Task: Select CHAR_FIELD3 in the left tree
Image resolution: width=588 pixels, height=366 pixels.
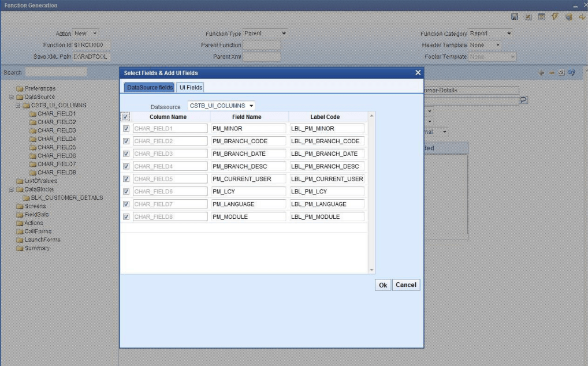Action: [x=57, y=130]
